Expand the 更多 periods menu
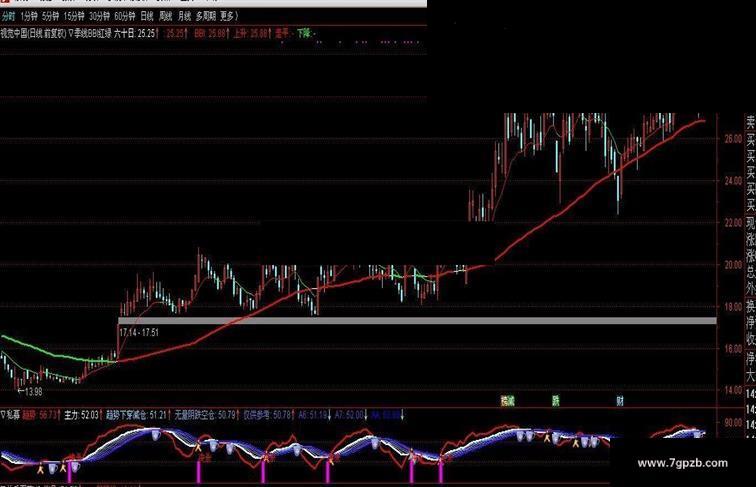Image resolution: width=756 pixels, height=487 pixels. [229, 16]
